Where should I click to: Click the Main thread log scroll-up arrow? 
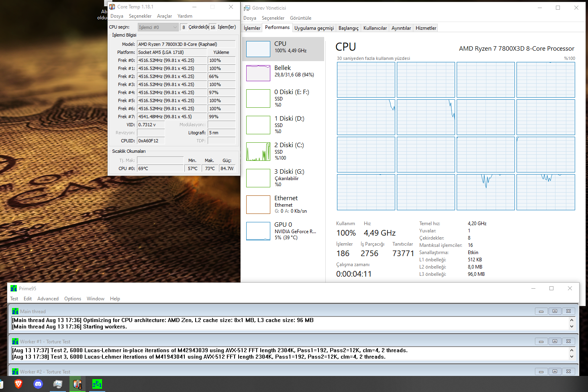coord(572,320)
